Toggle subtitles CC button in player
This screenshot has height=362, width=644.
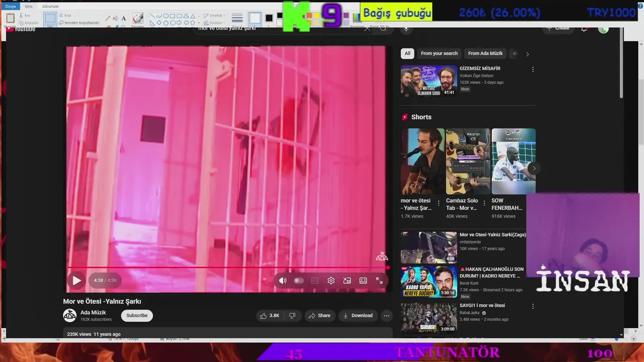point(315,281)
